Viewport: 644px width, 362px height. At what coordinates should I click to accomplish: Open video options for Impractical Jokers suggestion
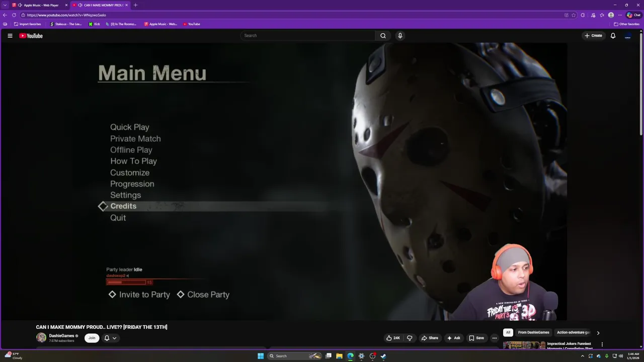[x=602, y=344]
